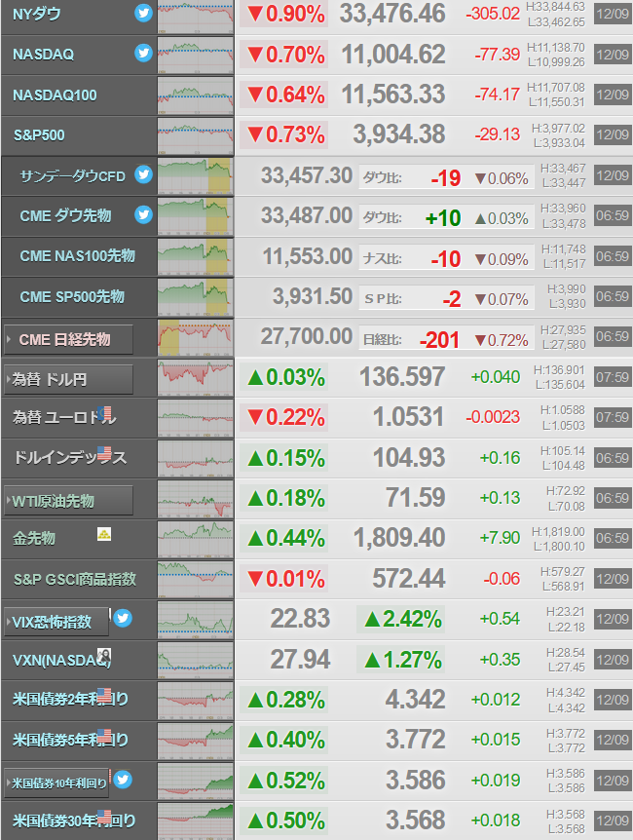Open the サンデーダウCFD mini chart
This screenshot has height=840, width=633.
pos(196,175)
